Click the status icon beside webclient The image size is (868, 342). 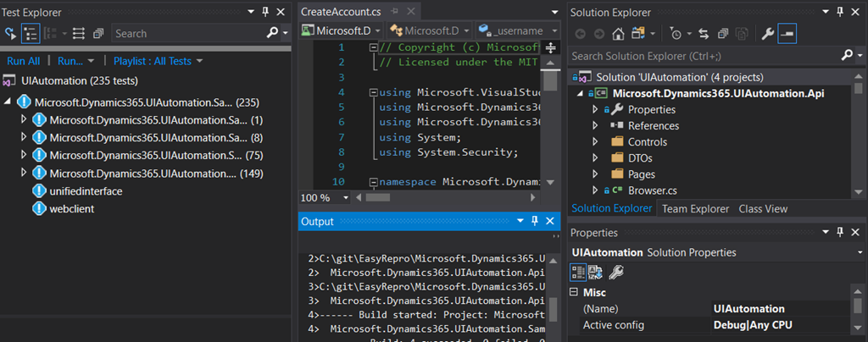point(39,209)
